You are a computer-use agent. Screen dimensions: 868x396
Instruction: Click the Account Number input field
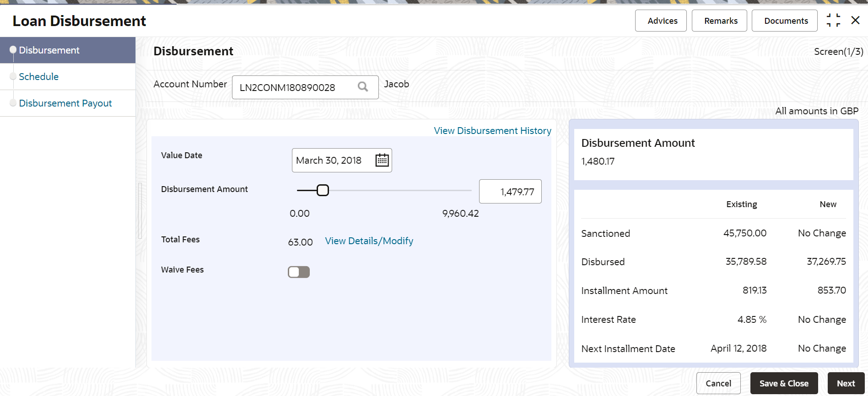click(305, 87)
